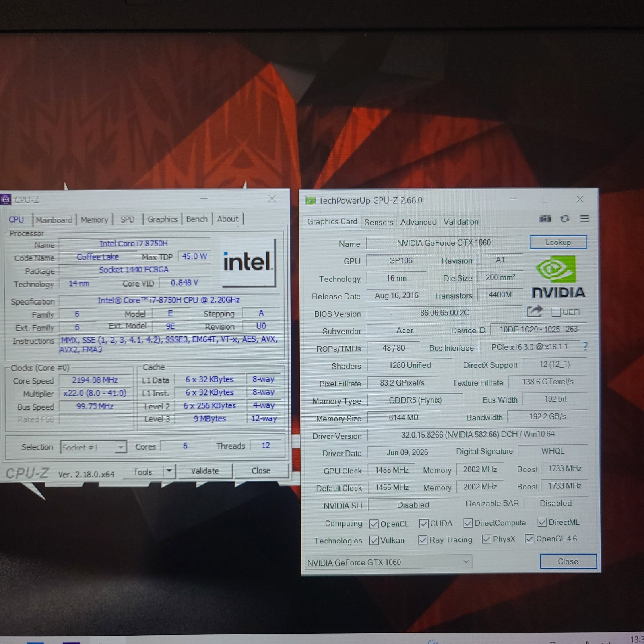Viewport: 644px width, 644px height.
Task: Toggle the OpenGL 4.6 checkbox
Action: [x=529, y=539]
